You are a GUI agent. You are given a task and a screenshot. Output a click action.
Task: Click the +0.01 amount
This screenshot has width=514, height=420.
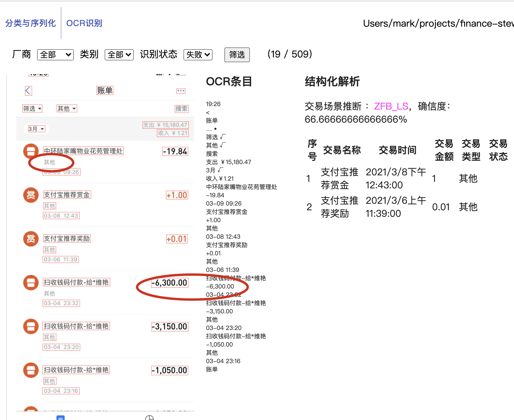point(177,239)
